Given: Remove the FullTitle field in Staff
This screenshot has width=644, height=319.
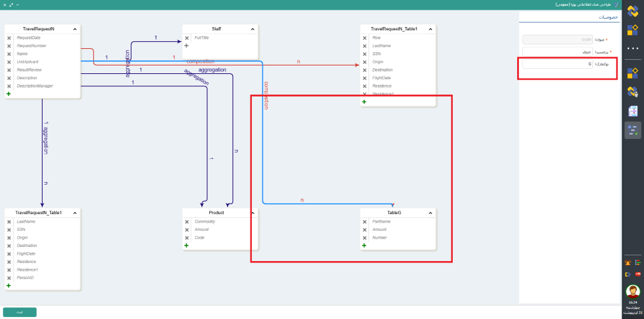Looking at the screenshot, I should tap(187, 38).
